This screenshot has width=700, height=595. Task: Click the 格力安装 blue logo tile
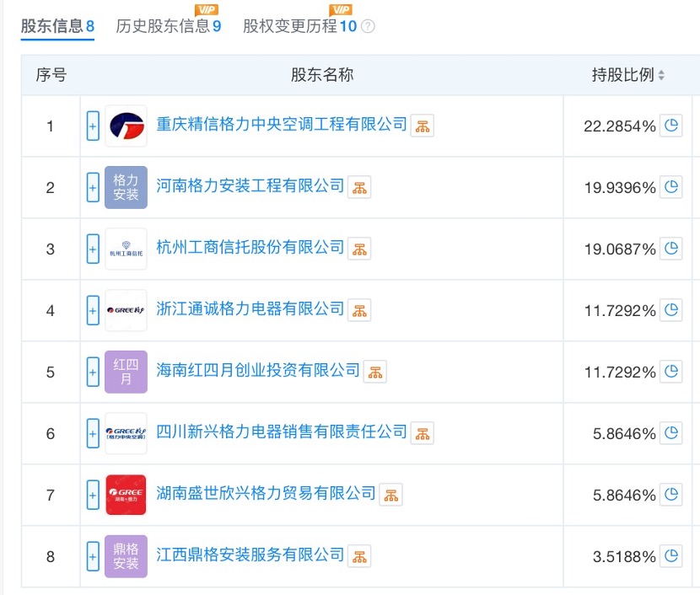tap(126, 187)
